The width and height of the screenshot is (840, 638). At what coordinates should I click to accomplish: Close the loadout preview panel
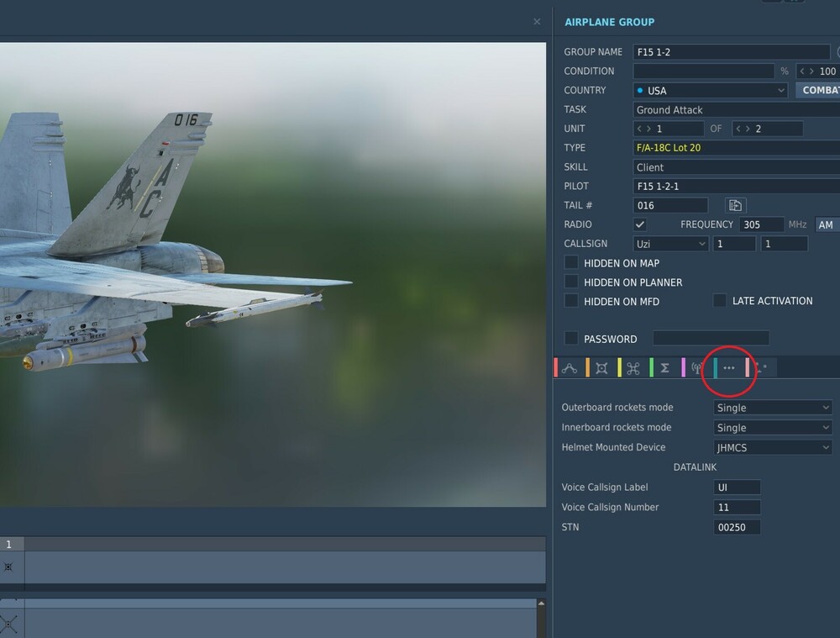click(x=537, y=22)
